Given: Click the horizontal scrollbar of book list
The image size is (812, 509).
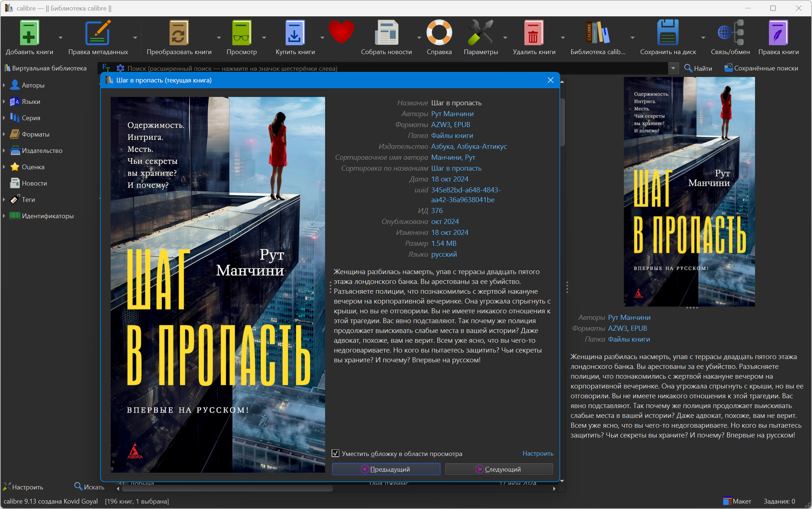Looking at the screenshot, I should pyautogui.click(x=227, y=489).
